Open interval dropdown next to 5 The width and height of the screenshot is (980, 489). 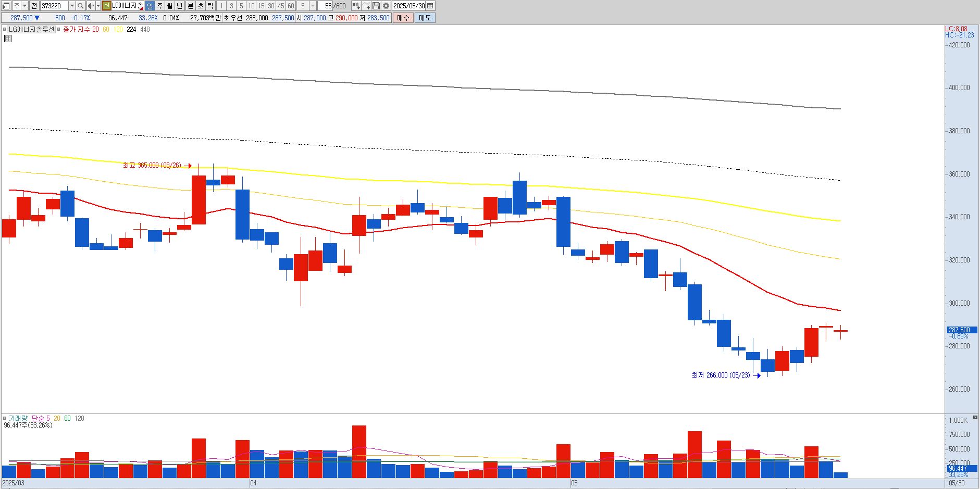click(313, 6)
